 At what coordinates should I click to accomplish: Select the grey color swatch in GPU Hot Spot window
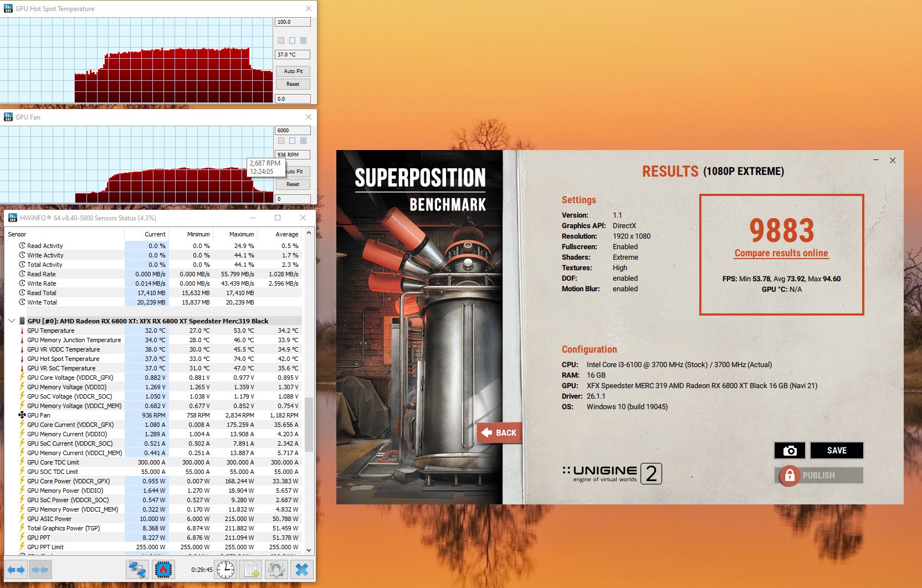coord(281,40)
